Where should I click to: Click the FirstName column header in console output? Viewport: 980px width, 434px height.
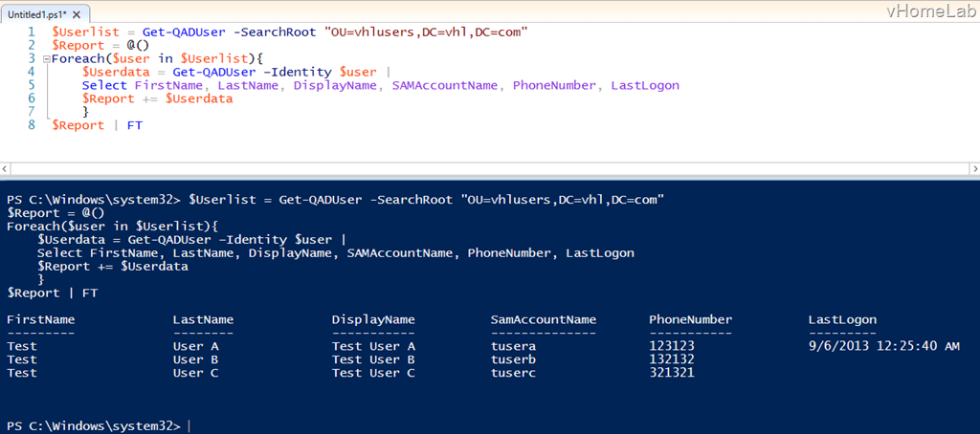(x=40, y=319)
